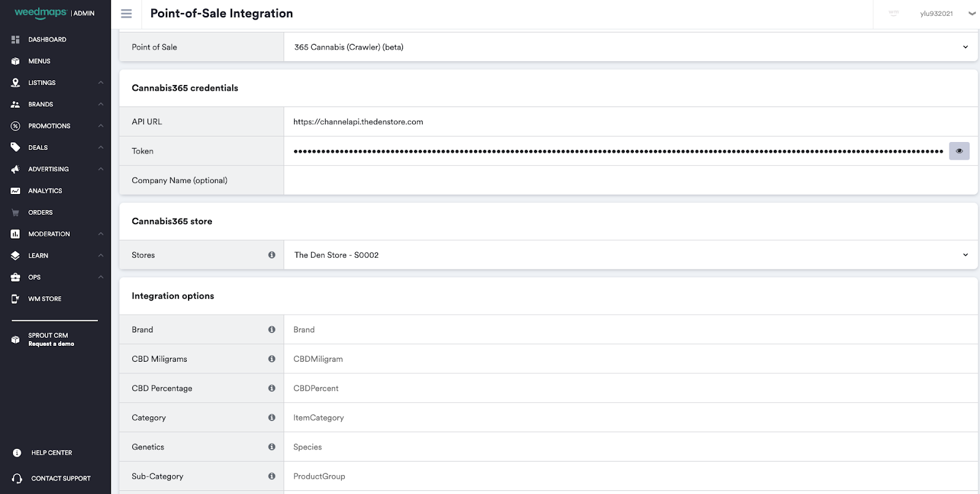Click the Company Name input field

(612, 180)
